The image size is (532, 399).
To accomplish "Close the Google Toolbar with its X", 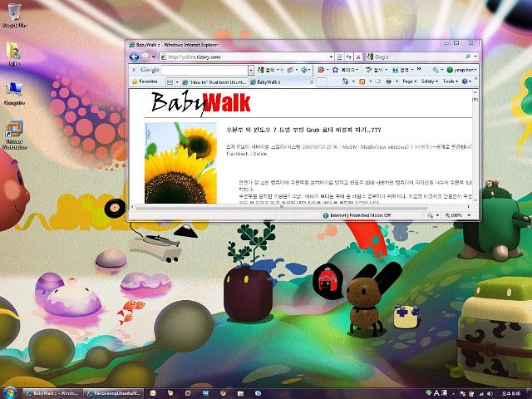I will click(134, 70).
